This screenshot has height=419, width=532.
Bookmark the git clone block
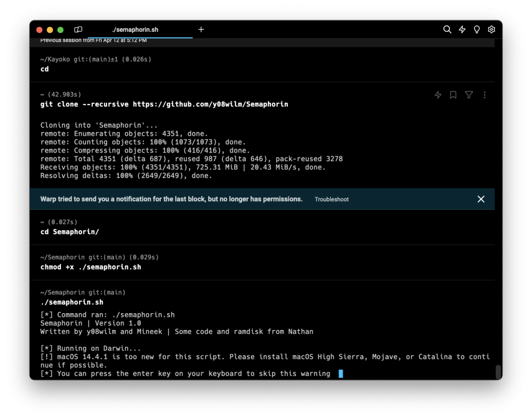pos(453,95)
